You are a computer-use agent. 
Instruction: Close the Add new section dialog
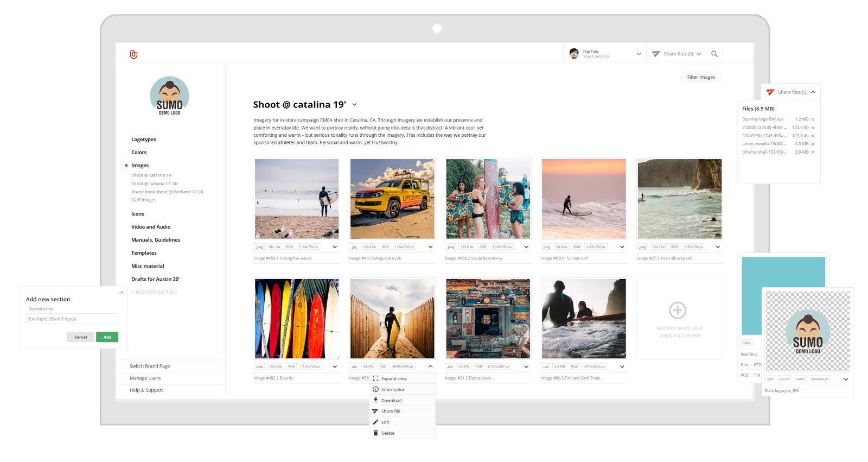pos(122,292)
